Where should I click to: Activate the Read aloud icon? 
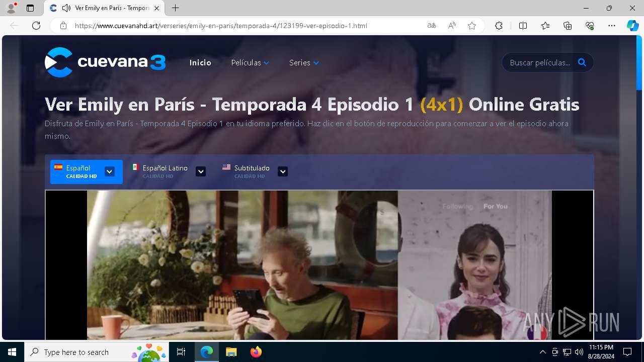[x=452, y=26]
